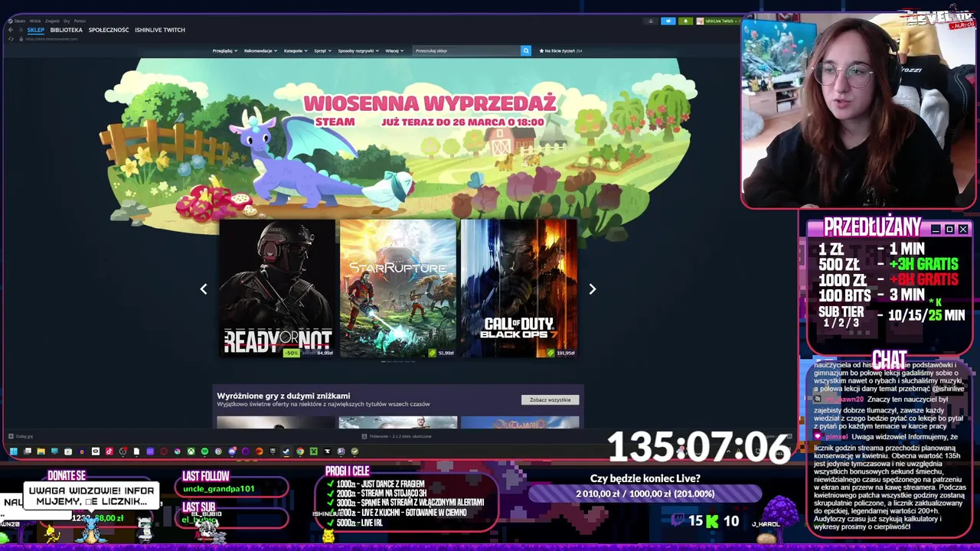980x551 pixels.
Task: Switch to the SKLEP tab
Action: [x=36, y=30]
